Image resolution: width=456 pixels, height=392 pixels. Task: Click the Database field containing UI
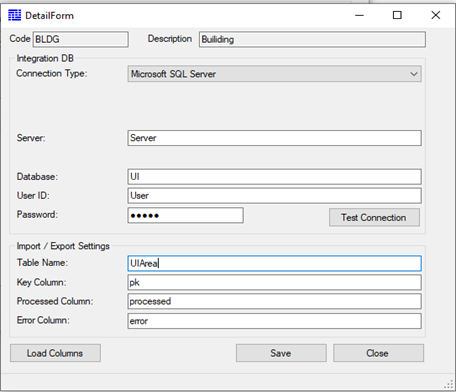tap(274, 177)
